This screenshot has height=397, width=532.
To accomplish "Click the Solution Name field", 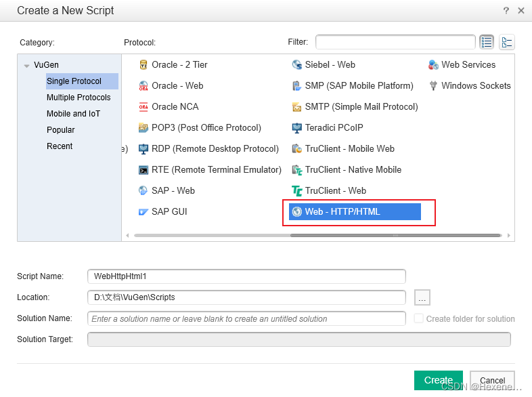I will tap(246, 318).
